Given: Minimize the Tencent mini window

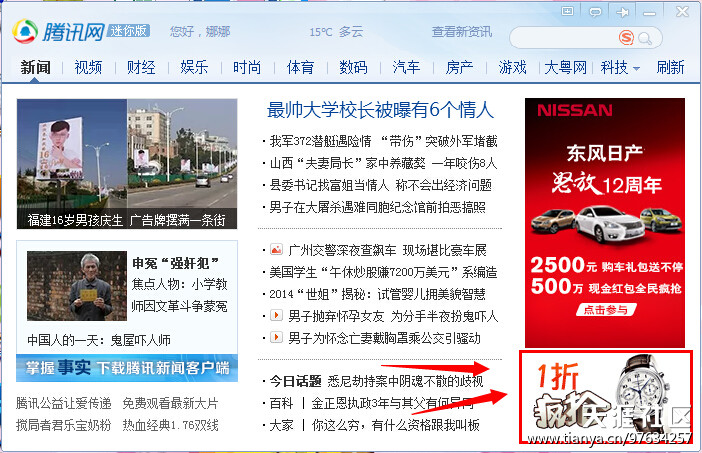Looking at the screenshot, I should pyautogui.click(x=650, y=13).
